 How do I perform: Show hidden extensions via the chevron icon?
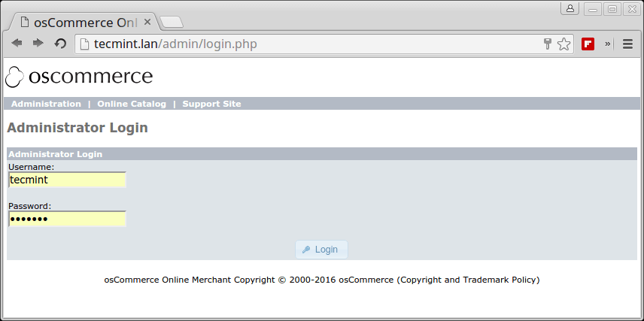607,44
